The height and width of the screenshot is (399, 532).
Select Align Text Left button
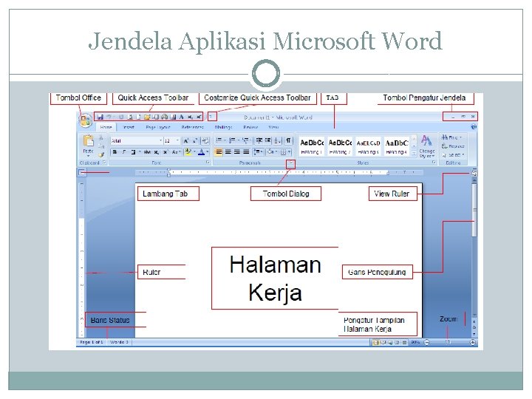[219, 151]
